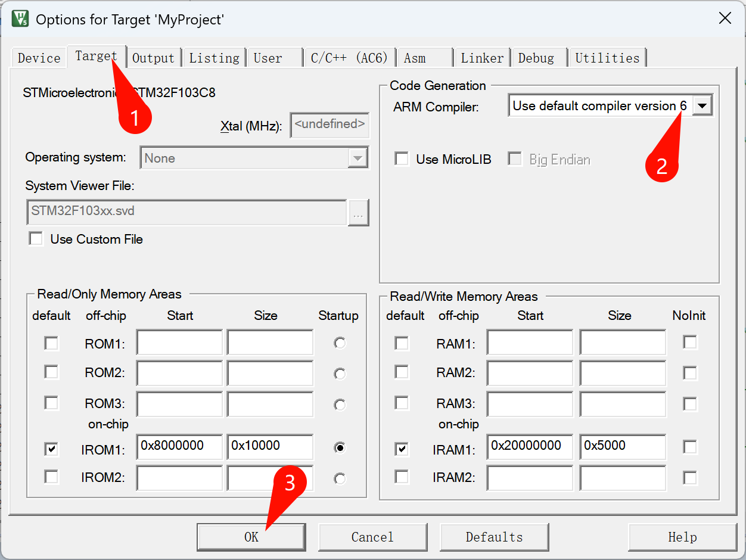
Task: Switch to the Debug tab
Action: (x=536, y=58)
